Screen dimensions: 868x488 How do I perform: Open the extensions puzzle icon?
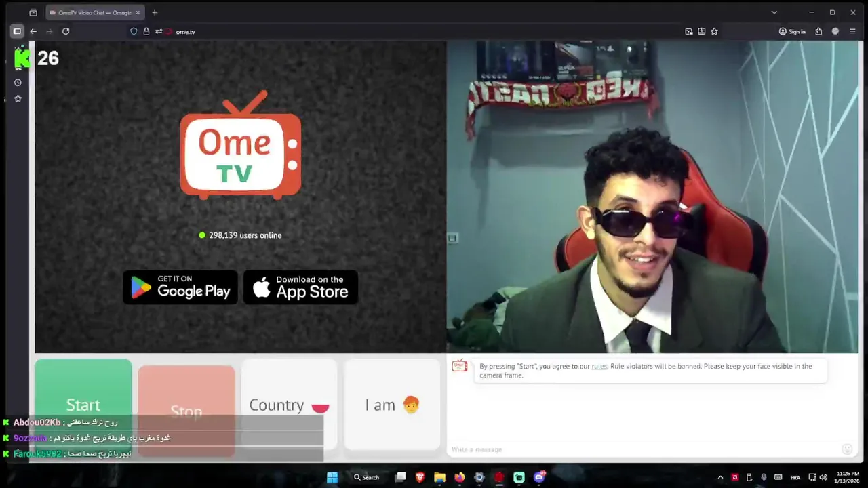(x=818, y=31)
